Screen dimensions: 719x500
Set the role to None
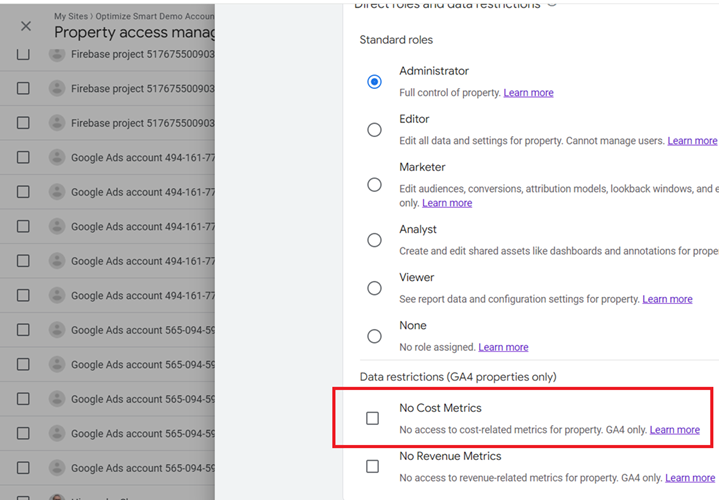(374, 336)
